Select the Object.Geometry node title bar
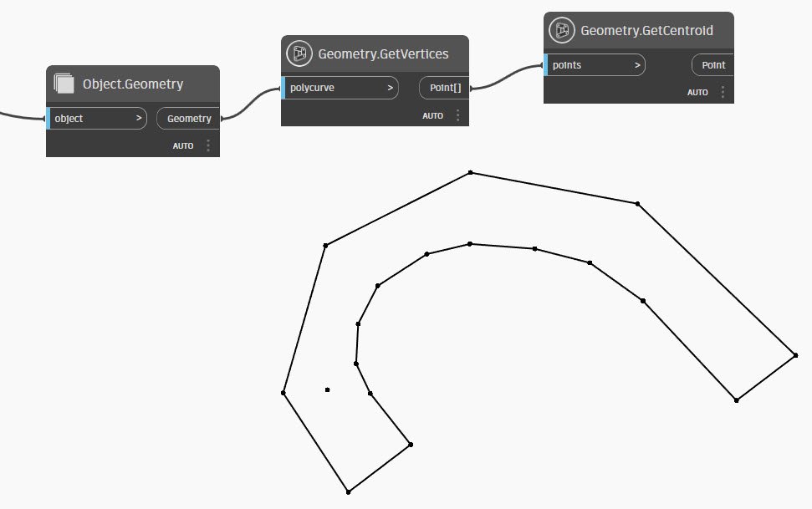 (x=132, y=84)
